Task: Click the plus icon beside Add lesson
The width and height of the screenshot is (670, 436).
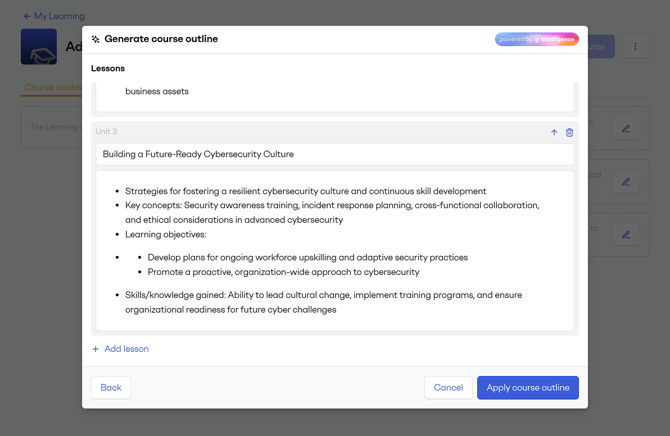Action: click(x=96, y=349)
